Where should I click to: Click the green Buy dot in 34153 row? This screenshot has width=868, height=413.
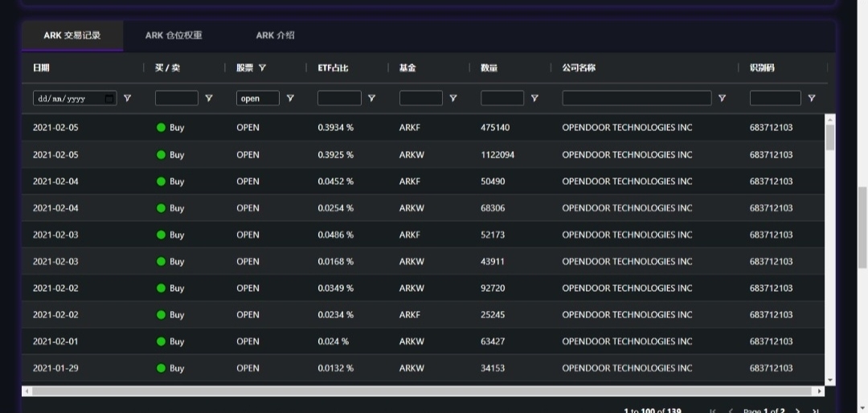(161, 368)
